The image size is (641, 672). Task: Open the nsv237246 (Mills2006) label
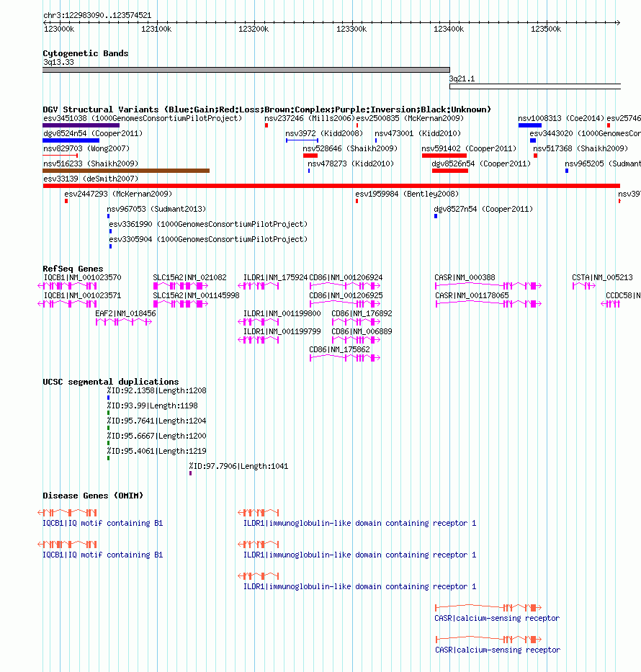coord(310,118)
